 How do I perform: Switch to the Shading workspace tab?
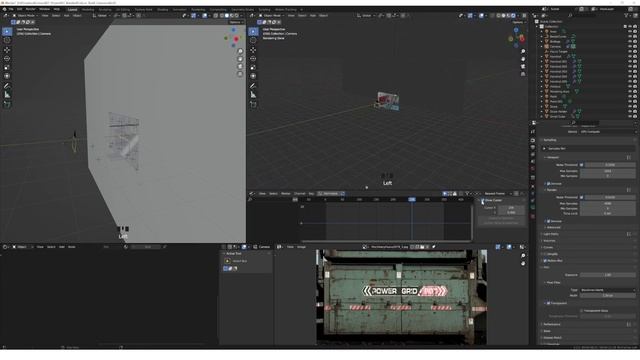tap(162, 9)
